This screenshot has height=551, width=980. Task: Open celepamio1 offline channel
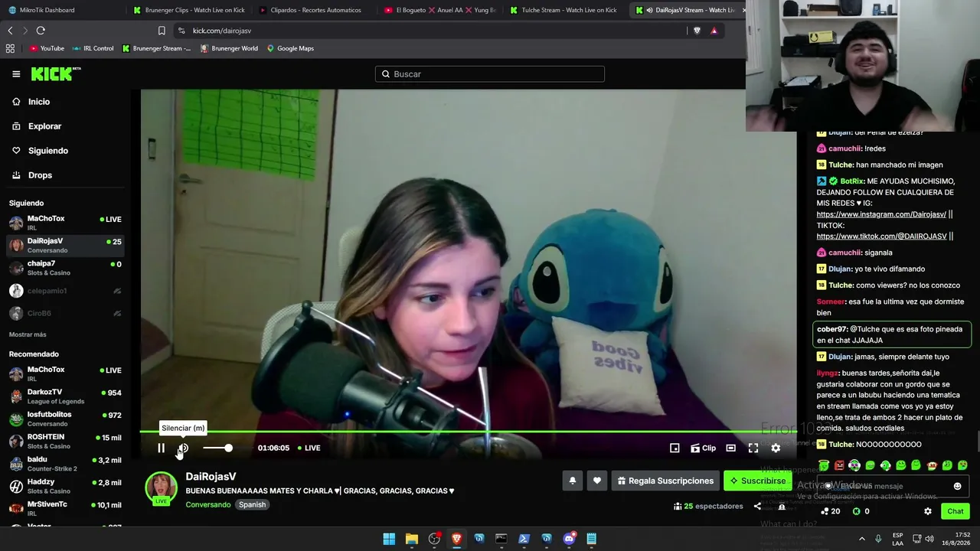click(x=65, y=291)
